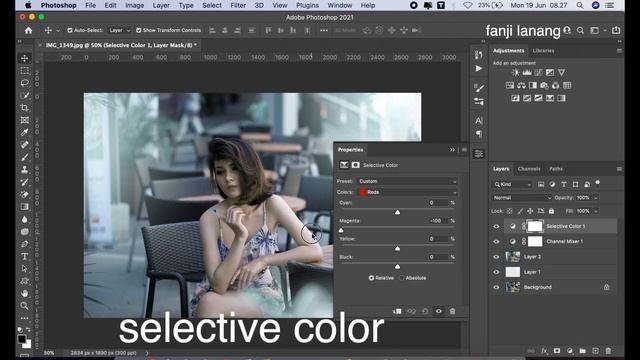Reset adjustment defaults in Properties panel
The image size is (640, 360).
coord(425,311)
